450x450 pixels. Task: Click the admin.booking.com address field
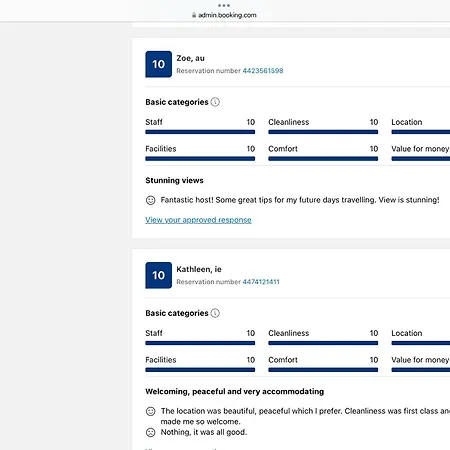[x=224, y=15]
